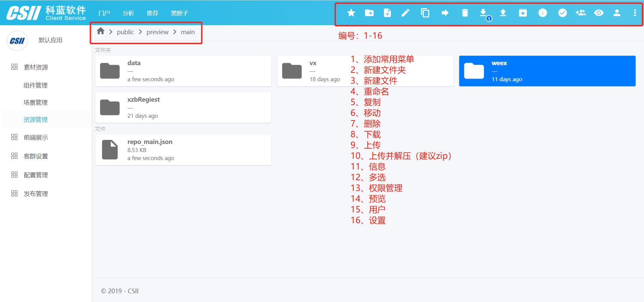Collapse the 素材资源 sidebar group
Screen dimensions: 644x302
pyautogui.click(x=36, y=67)
